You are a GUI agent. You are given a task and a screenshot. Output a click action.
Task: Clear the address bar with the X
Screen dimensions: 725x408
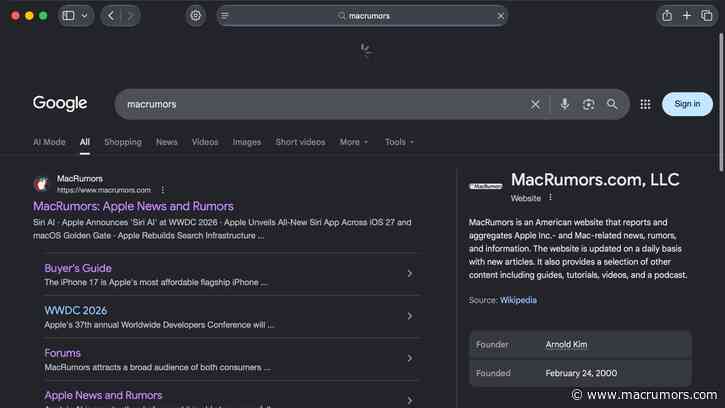(500, 16)
